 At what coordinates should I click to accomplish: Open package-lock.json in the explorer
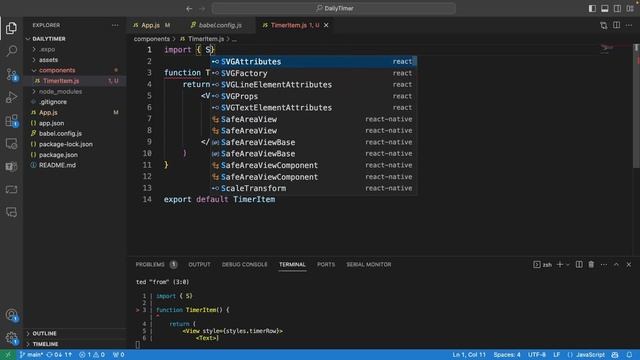click(65, 144)
